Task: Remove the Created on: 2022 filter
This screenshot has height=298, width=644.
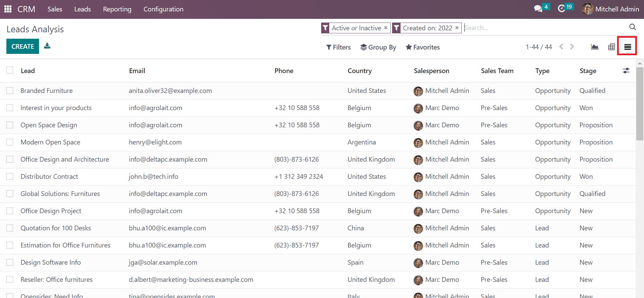Action: pos(457,28)
